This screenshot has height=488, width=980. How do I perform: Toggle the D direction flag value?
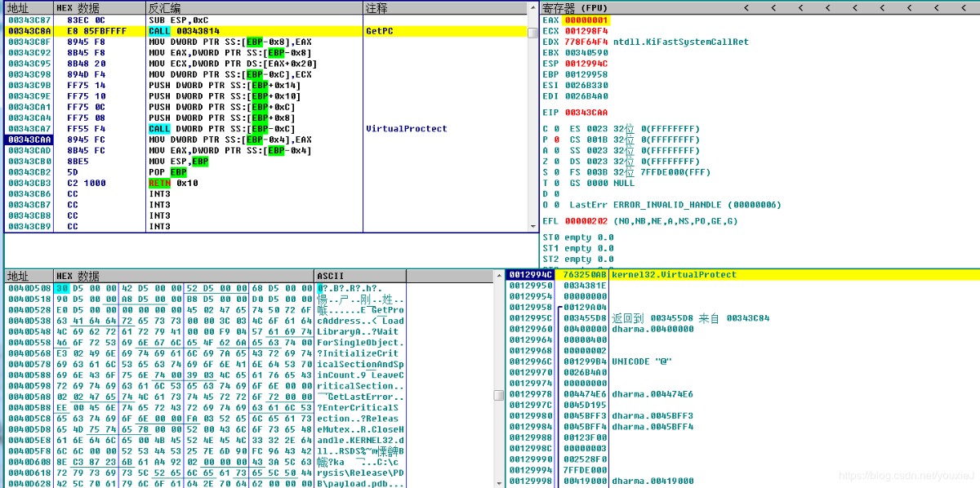pyautogui.click(x=556, y=194)
